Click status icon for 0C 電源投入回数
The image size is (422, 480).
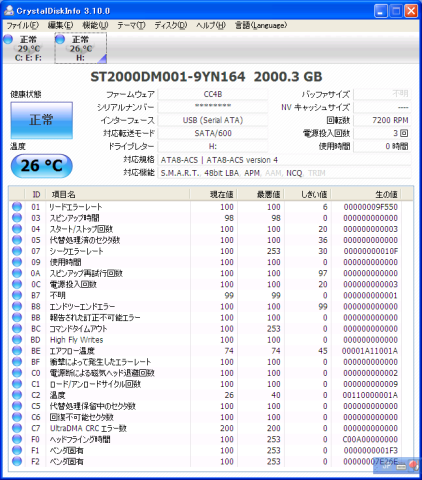tap(17, 284)
